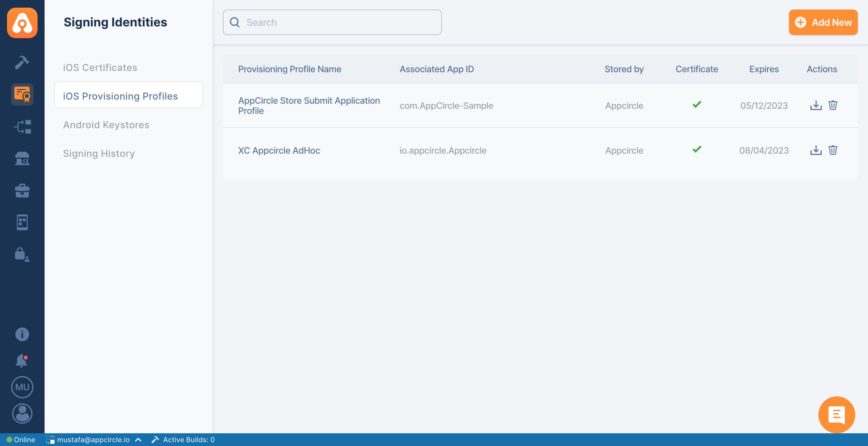Select iOS Provisioning Profiles
The height and width of the screenshot is (446, 868).
click(128, 95)
